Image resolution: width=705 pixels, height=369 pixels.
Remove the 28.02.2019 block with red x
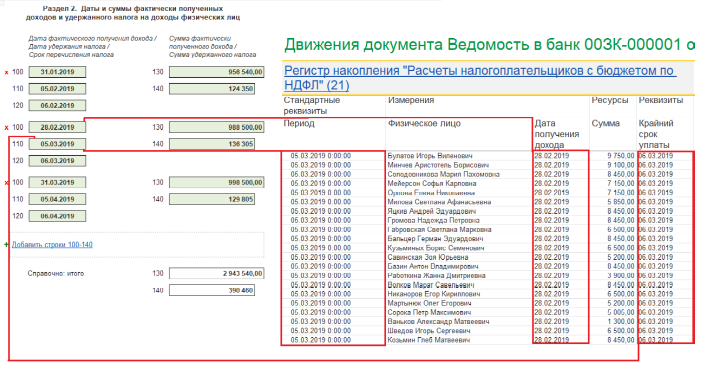pyautogui.click(x=6, y=128)
